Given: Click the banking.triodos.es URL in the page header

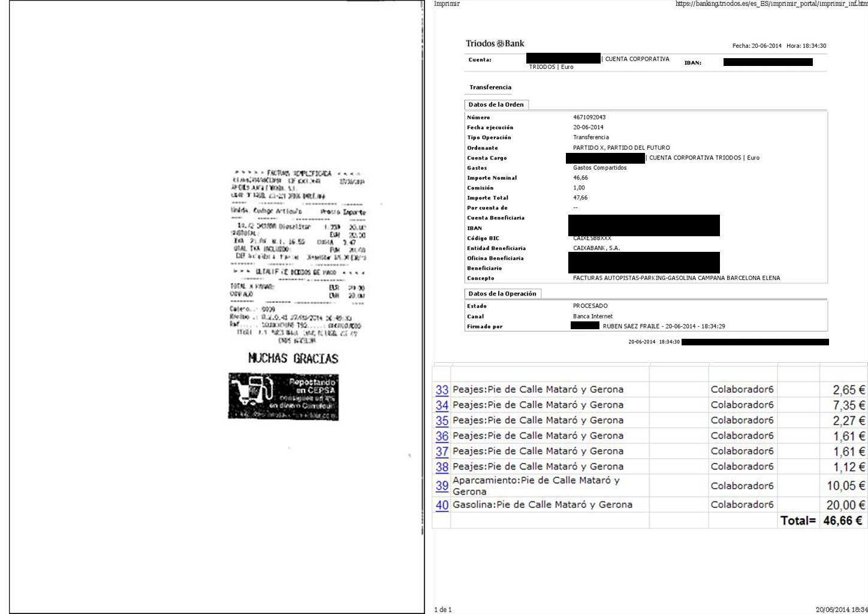Looking at the screenshot, I should 771,4.
